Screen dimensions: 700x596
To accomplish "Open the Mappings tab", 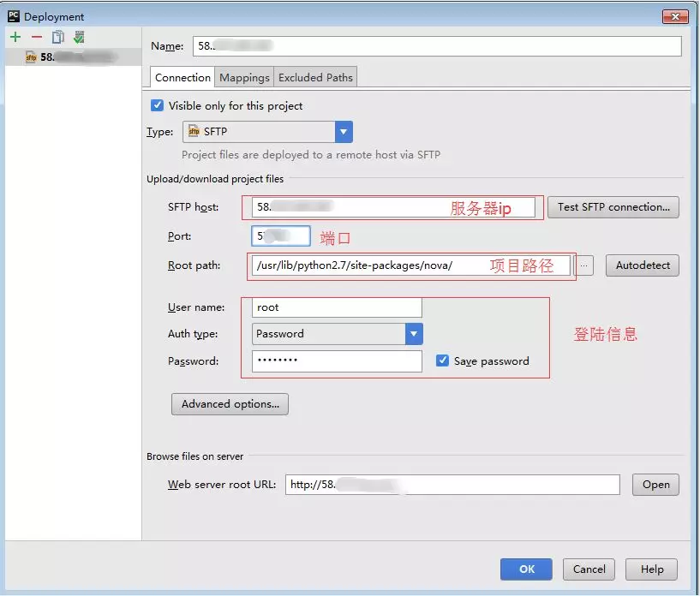I will 244,78.
